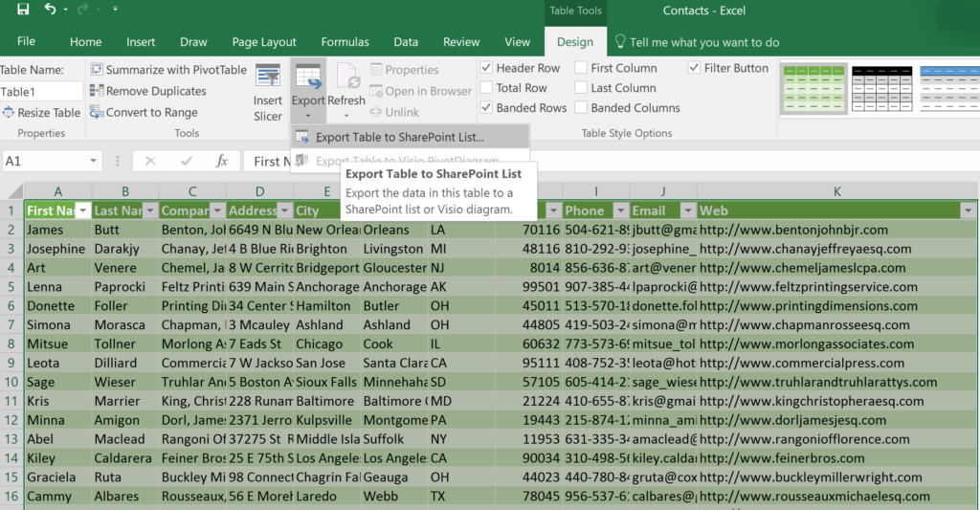Click the cell containing Josephine

[x=57, y=249]
